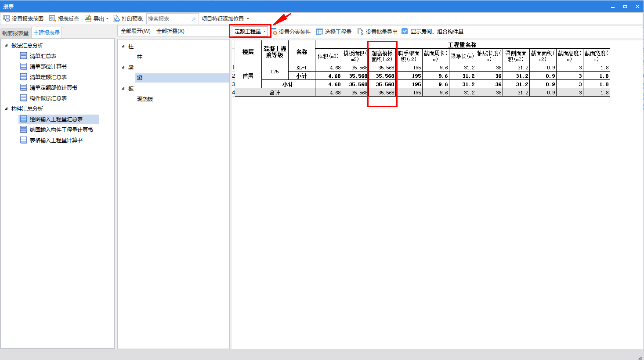Switch to 土建报表量 tab
Viewport: 644px width, 360px height.
click(47, 33)
